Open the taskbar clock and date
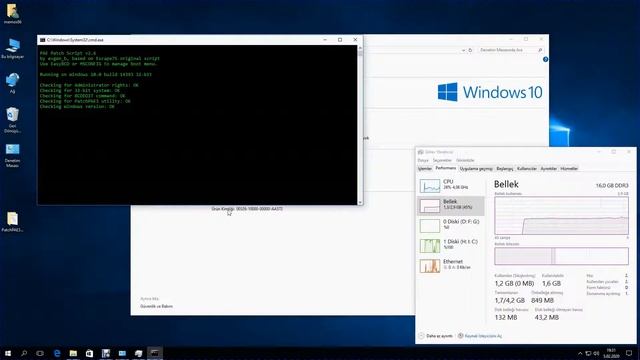Viewport: 640px width, 360px height. (x=611, y=353)
